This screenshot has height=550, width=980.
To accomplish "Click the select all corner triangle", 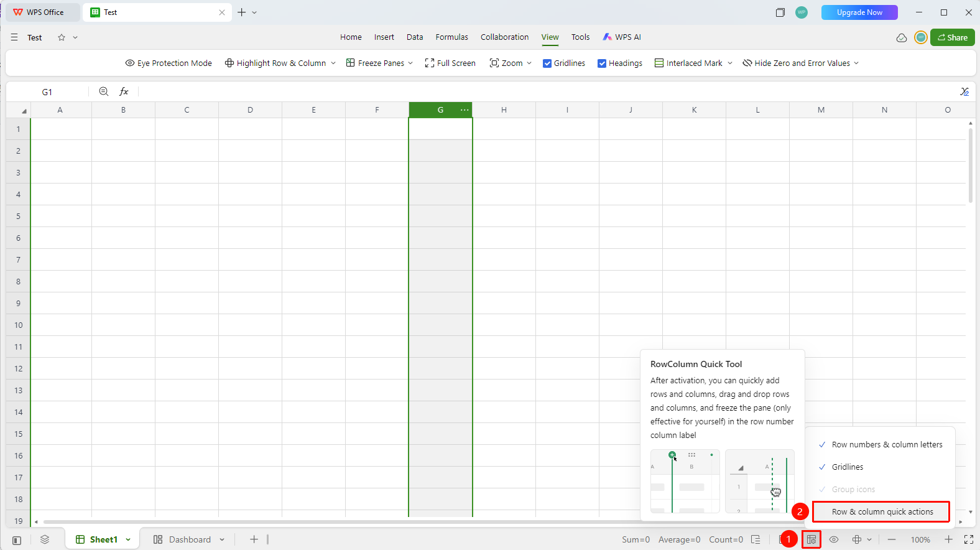I will tap(24, 111).
